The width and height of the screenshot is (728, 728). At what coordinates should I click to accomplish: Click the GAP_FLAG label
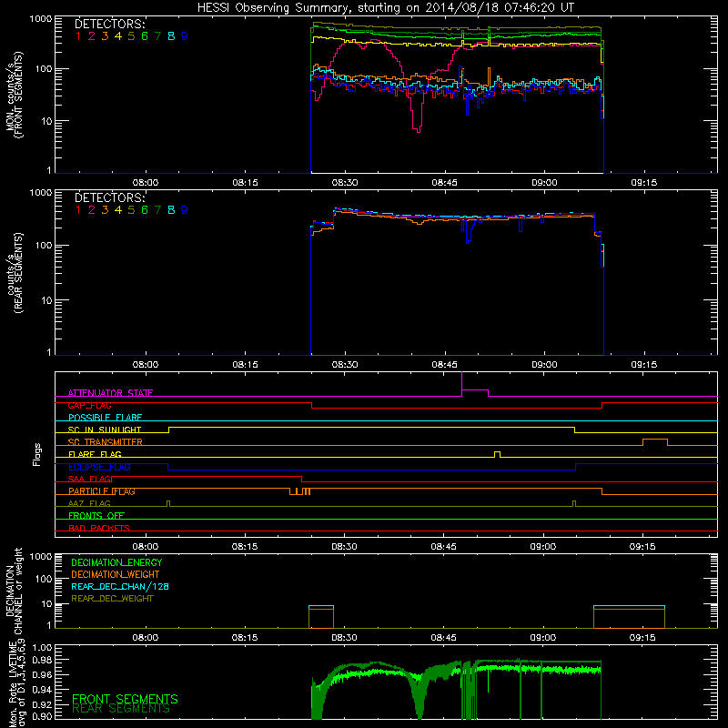tap(89, 405)
